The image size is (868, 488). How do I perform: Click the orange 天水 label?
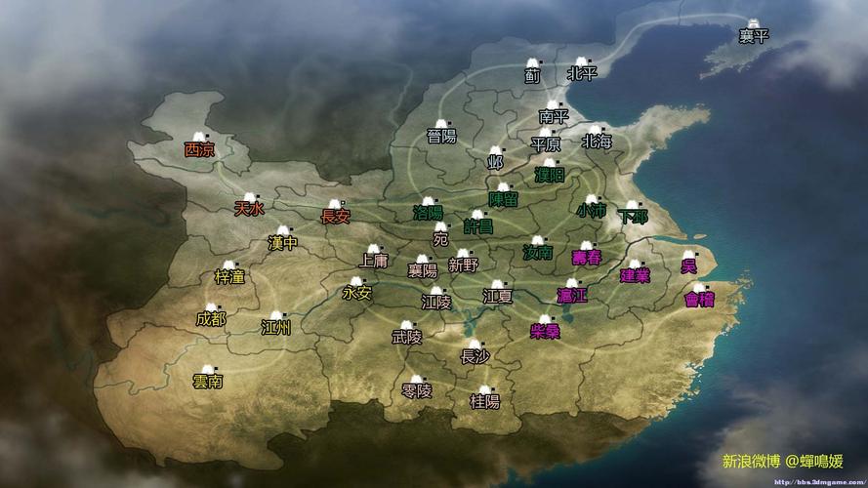tap(249, 209)
